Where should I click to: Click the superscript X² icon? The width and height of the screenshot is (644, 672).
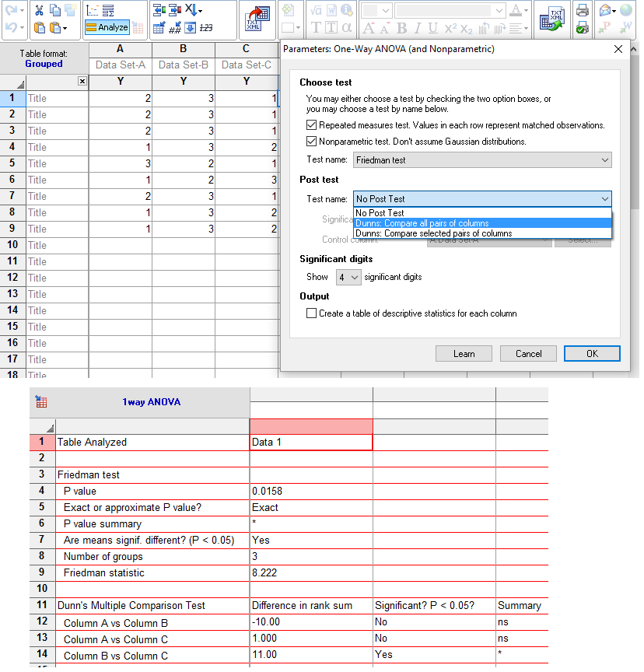(x=450, y=28)
